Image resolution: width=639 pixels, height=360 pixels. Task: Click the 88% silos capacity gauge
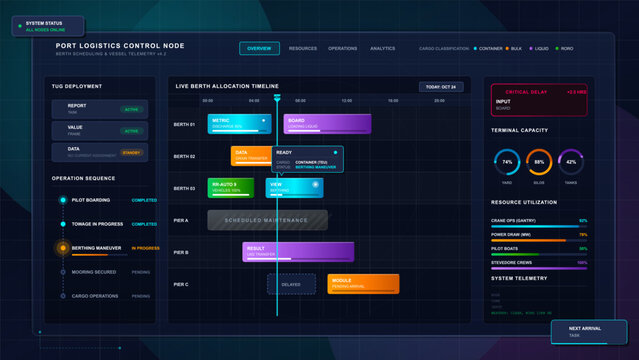pyautogui.click(x=539, y=162)
